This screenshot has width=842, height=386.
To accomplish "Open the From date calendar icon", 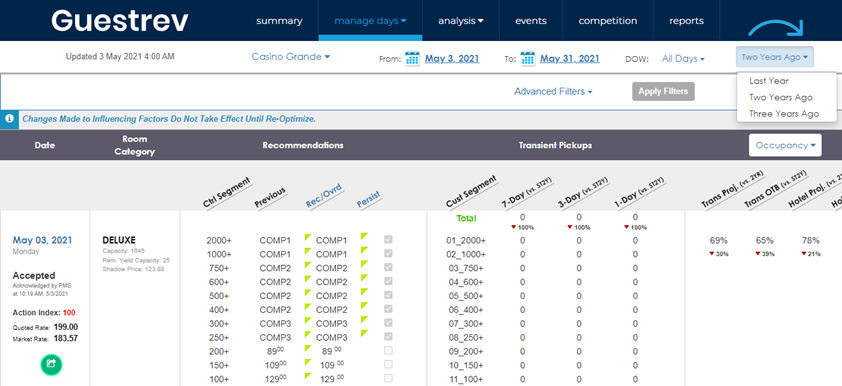I will coord(412,58).
